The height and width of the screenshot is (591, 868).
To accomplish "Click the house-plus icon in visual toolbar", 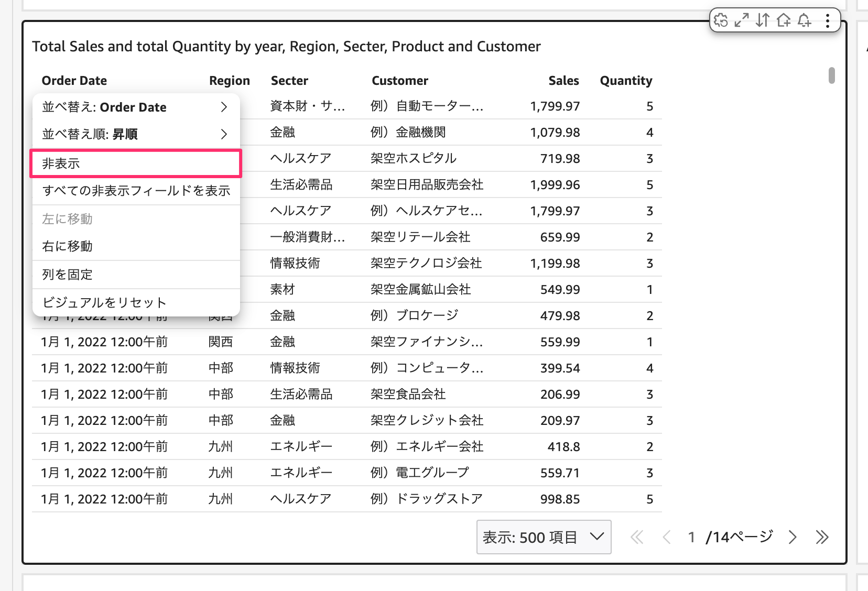I will [x=784, y=20].
